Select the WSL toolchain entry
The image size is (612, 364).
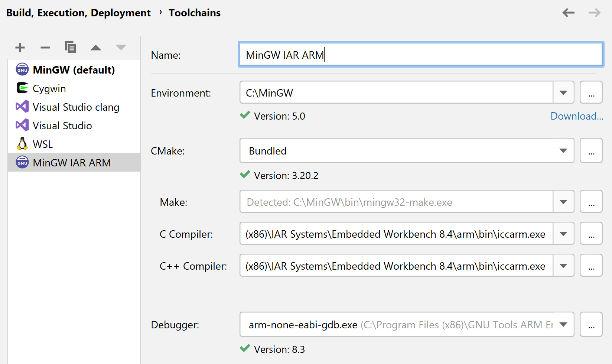coord(43,144)
